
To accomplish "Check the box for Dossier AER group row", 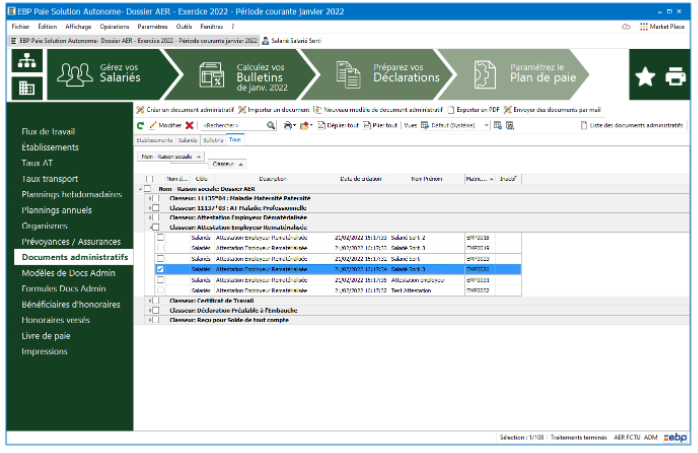I will pyautogui.click(x=148, y=189).
